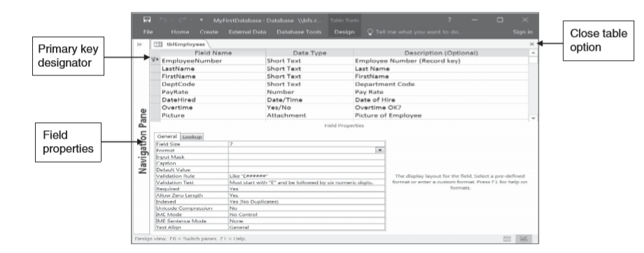Viewport: 644px width, 253px height.
Task: Click Design view icon in status bar
Action: (x=524, y=238)
